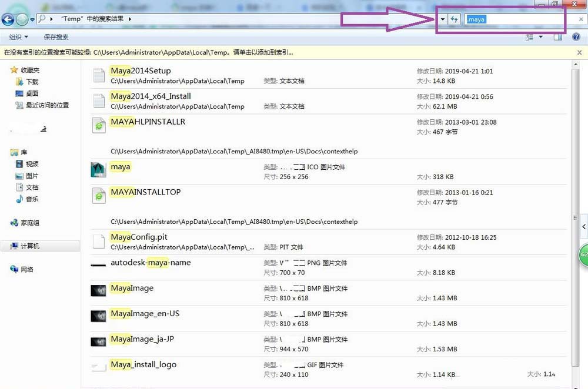Expand the address history dropdown arrow
Screen dimensions: 588x389
(443, 19)
